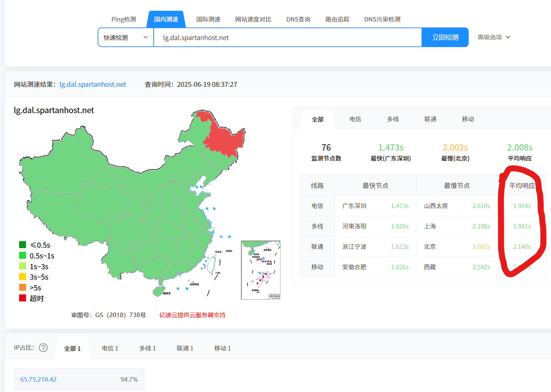
Task: Click the IP address 65.75.210.42
Action: coord(39,379)
